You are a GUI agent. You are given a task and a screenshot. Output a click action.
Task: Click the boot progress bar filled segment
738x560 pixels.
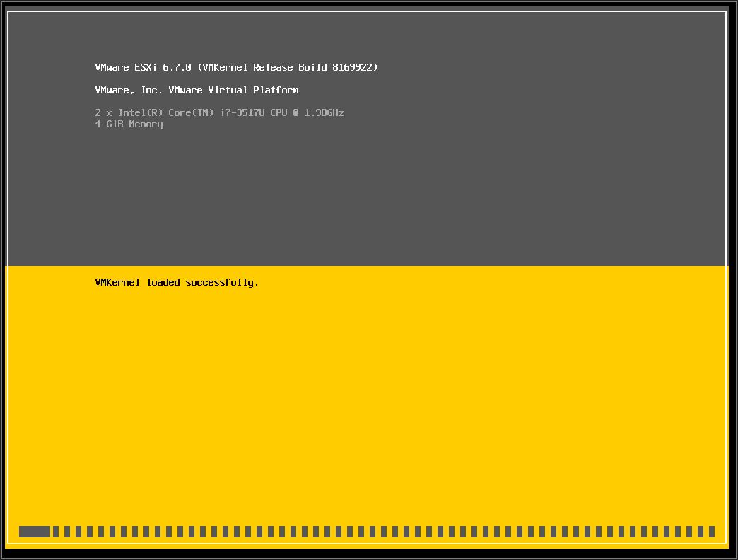(35, 532)
